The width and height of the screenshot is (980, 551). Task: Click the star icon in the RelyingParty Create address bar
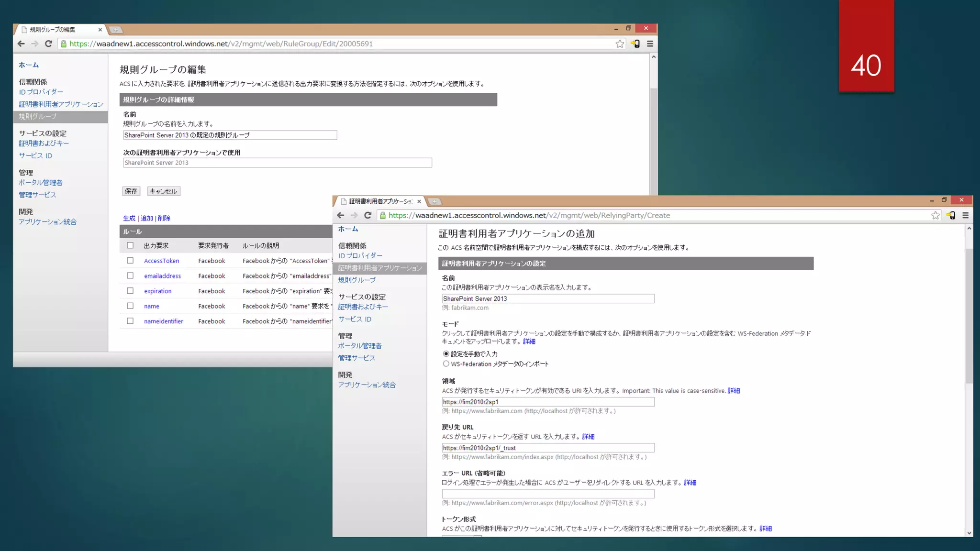coord(935,215)
